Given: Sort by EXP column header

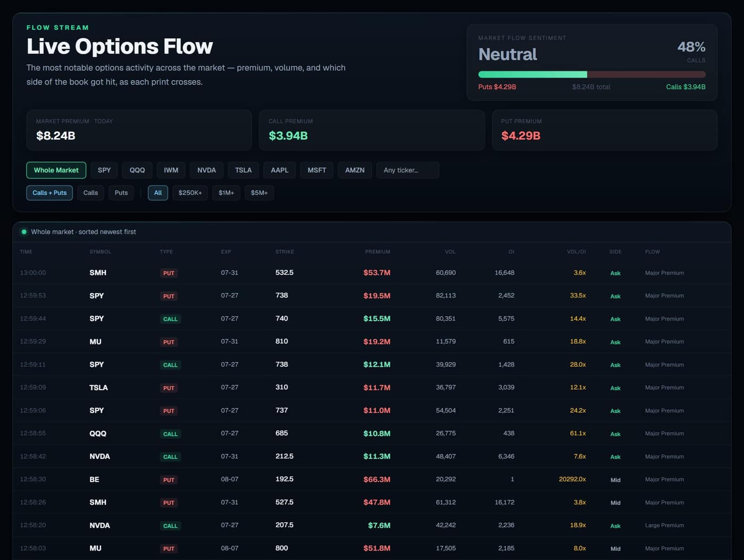Looking at the screenshot, I should tap(226, 252).
